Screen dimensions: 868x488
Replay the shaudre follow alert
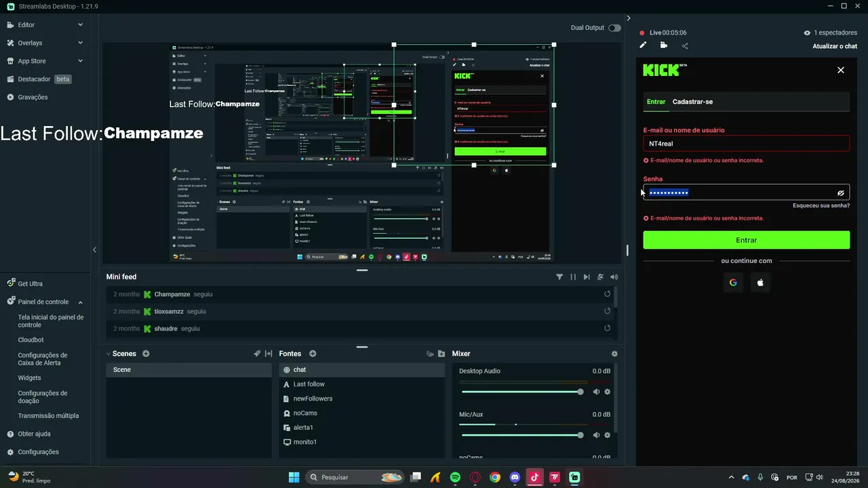[x=608, y=328]
